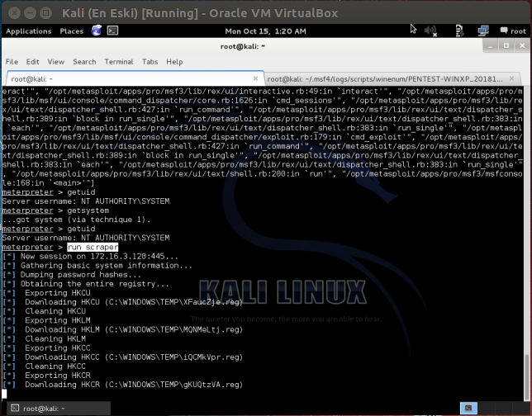Launch terminal from top panel icon
This screenshot has width=532, height=416.
coord(112,31)
